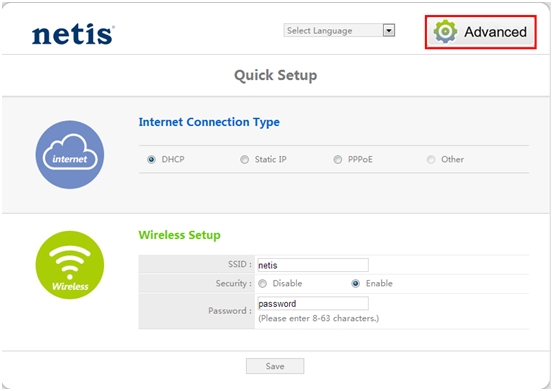Choose Static IP connection type
This screenshot has width=553, height=391.
click(244, 160)
